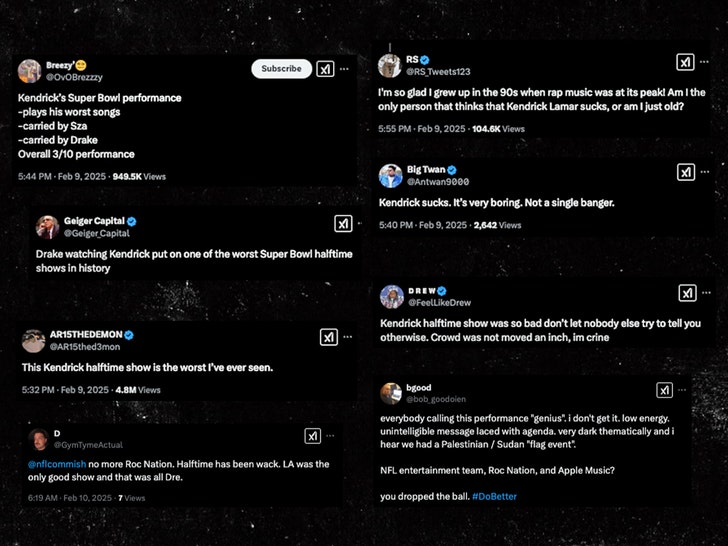The width and height of the screenshot is (728, 546).
Task: Click the Grok icon on Big Twan's tweet
Action: (685, 173)
